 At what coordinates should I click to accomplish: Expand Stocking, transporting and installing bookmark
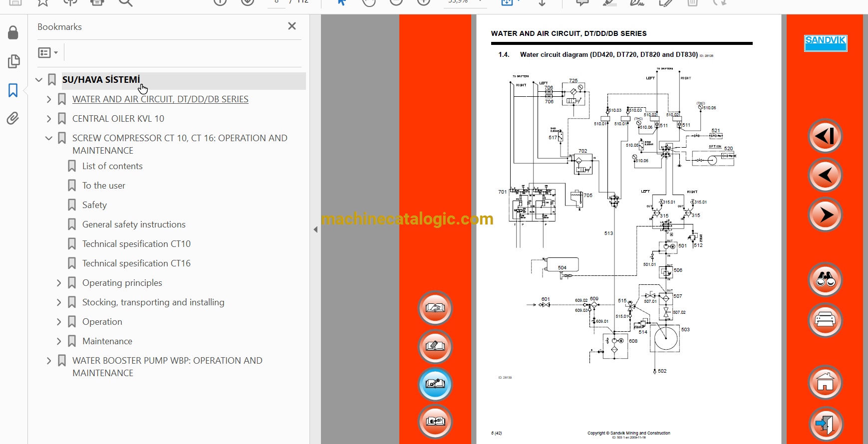(59, 302)
